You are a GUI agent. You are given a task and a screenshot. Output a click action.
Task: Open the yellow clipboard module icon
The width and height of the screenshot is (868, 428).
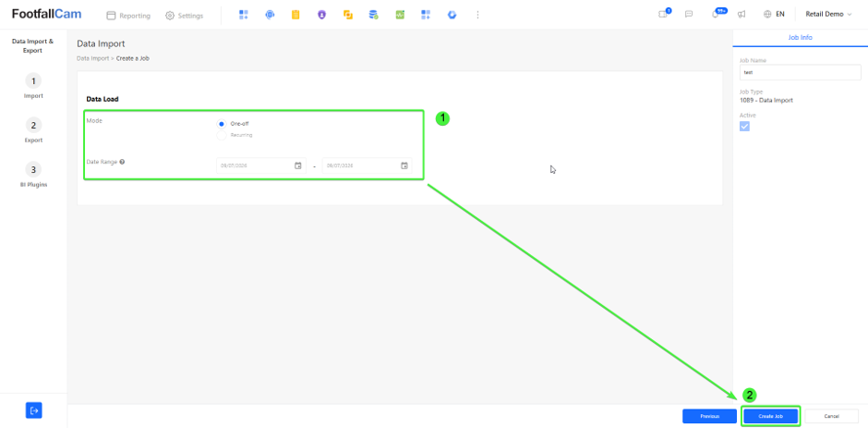tap(295, 15)
